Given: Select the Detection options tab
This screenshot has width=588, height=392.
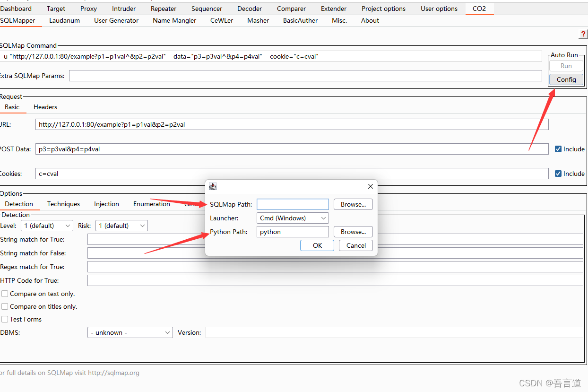Looking at the screenshot, I should pyautogui.click(x=19, y=204).
